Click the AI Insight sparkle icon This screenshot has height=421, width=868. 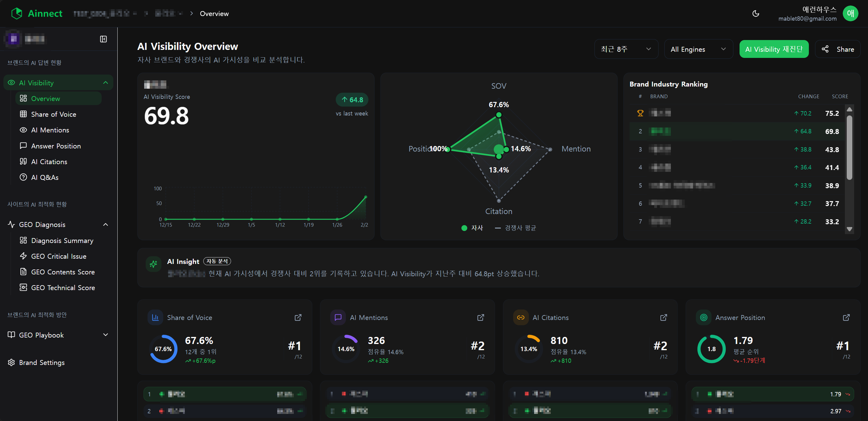(154, 264)
